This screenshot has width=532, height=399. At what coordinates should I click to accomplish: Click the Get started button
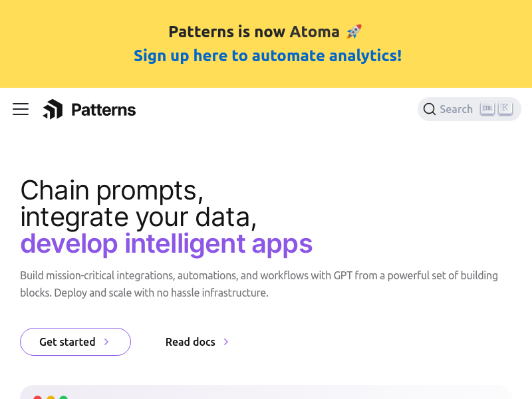(75, 342)
